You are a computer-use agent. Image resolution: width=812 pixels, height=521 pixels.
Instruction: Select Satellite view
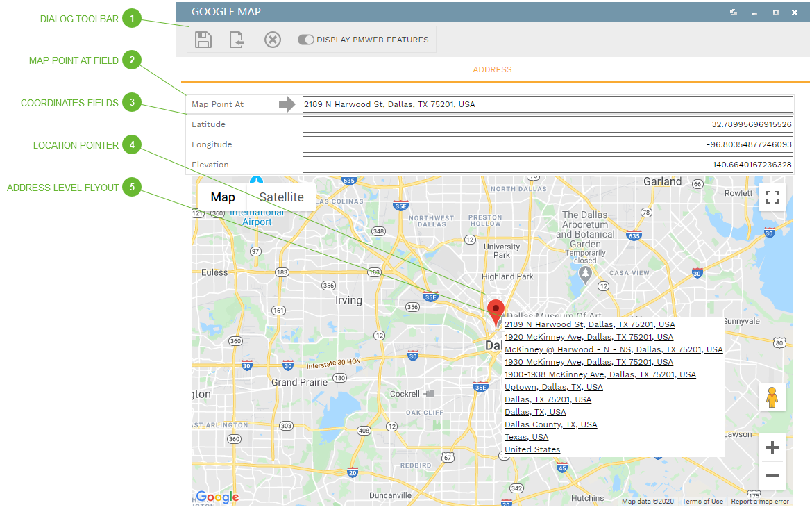[x=280, y=197]
